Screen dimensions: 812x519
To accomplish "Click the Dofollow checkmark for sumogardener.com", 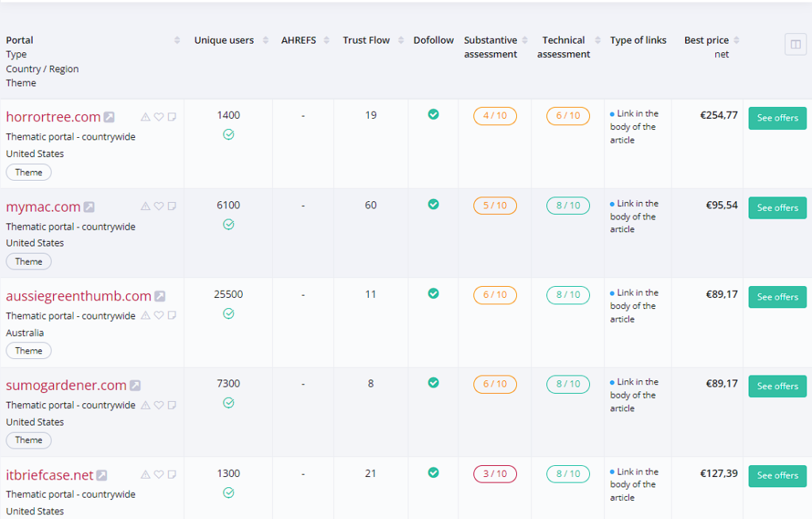I will 433,383.
